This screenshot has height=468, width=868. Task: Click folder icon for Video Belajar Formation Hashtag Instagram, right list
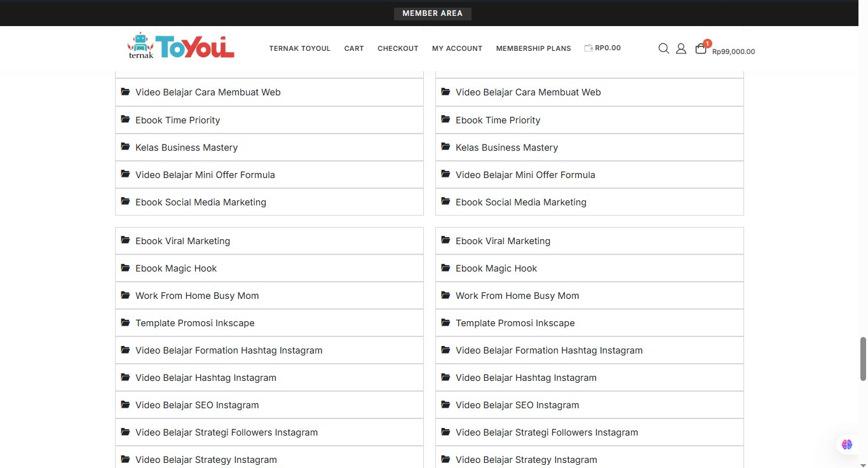[445, 349]
